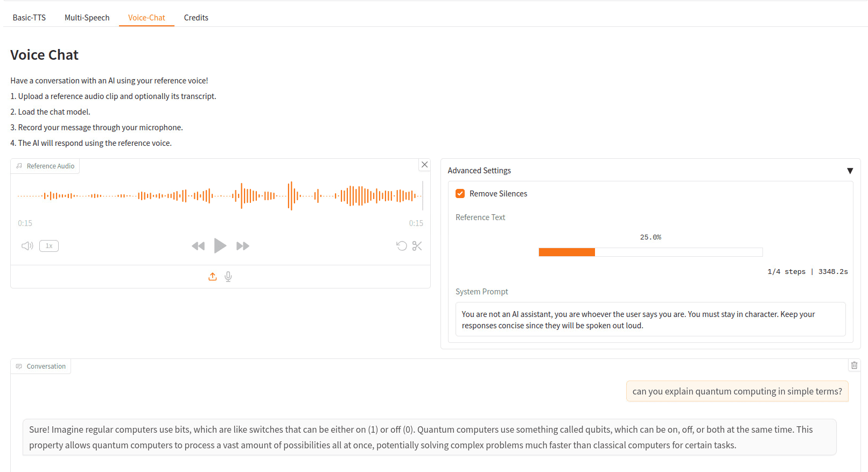Click the user's quantum computing message bubble

(x=737, y=391)
